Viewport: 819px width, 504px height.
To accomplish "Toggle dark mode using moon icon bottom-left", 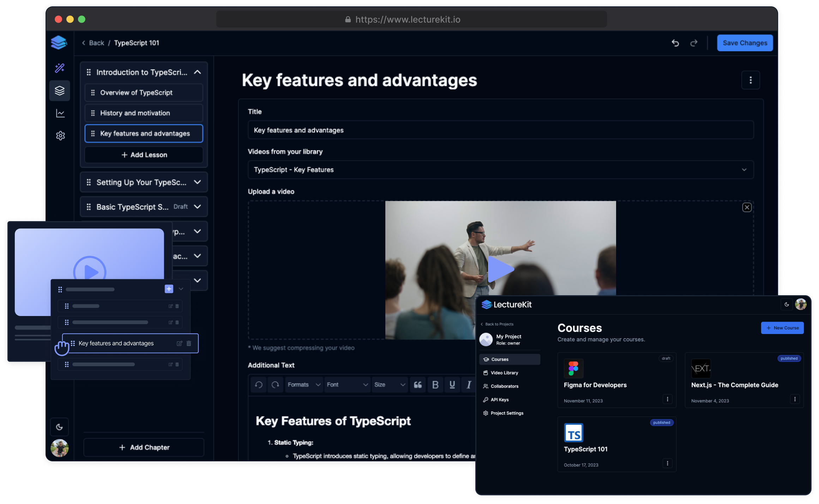I will point(60,427).
